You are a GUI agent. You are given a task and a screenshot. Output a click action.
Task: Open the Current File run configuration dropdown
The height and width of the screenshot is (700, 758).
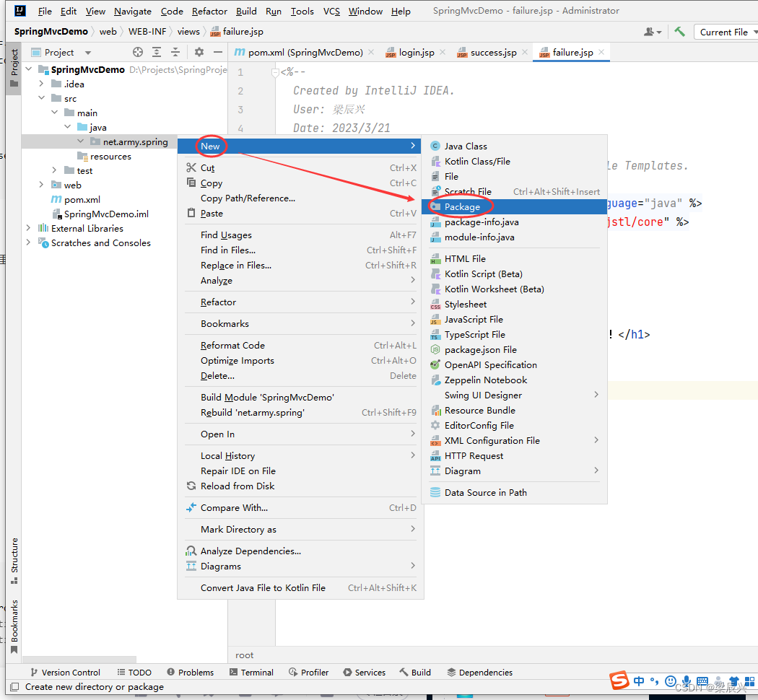(727, 32)
